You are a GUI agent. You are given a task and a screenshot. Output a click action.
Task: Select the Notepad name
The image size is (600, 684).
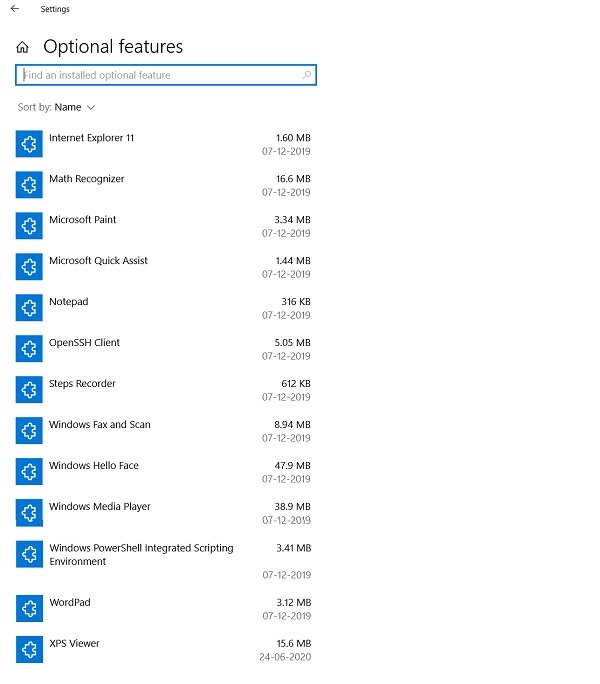(69, 302)
